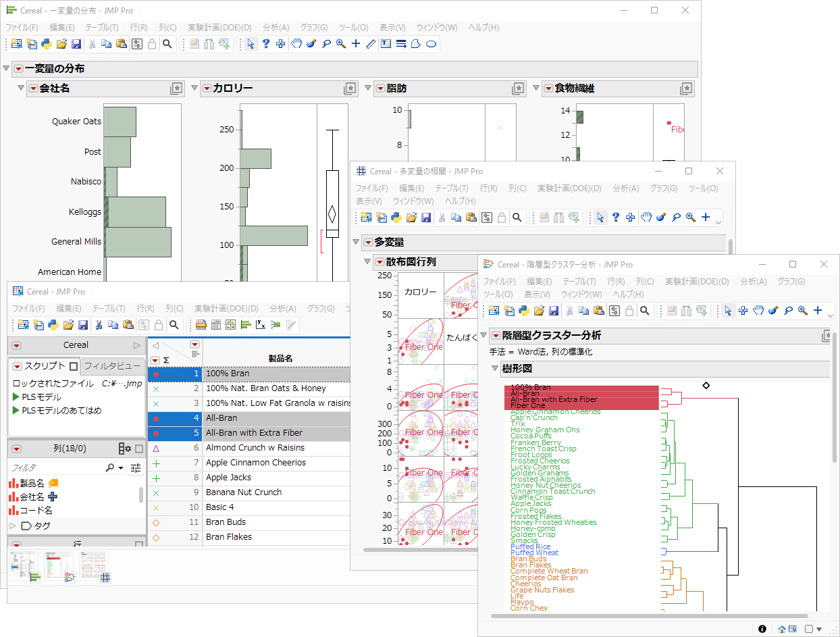Open 表示(V) menu in Multivariate window
The width and height of the screenshot is (840, 637).
click(x=369, y=201)
